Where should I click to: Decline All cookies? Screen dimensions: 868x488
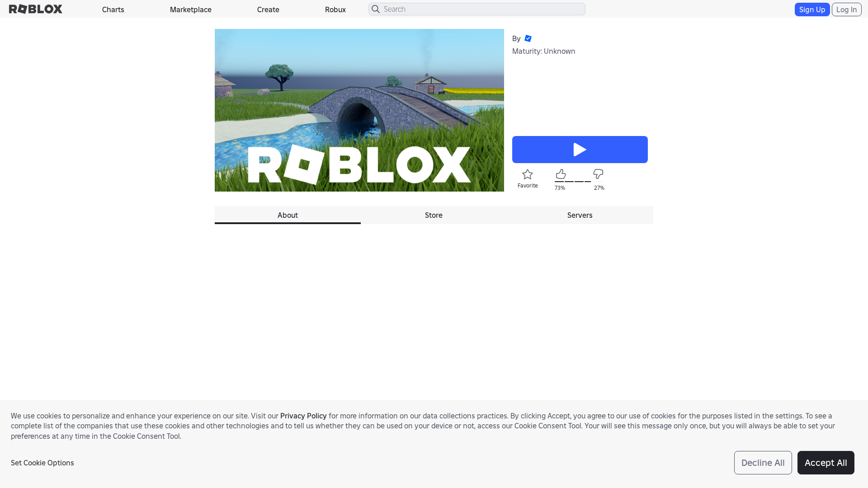pyautogui.click(x=763, y=463)
